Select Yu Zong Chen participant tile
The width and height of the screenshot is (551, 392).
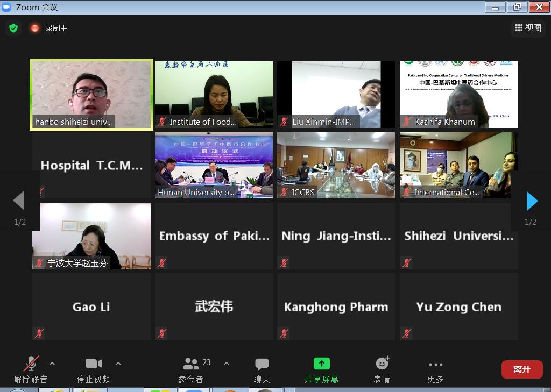(x=459, y=307)
